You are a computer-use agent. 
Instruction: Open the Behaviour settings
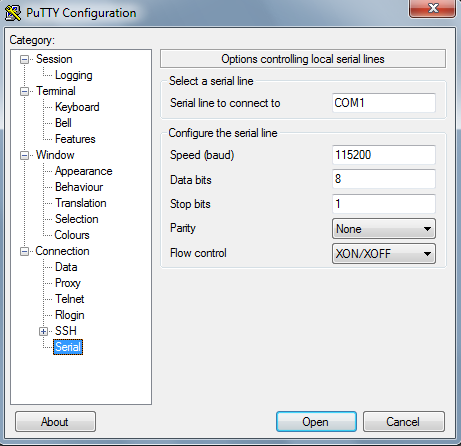pos(79,187)
